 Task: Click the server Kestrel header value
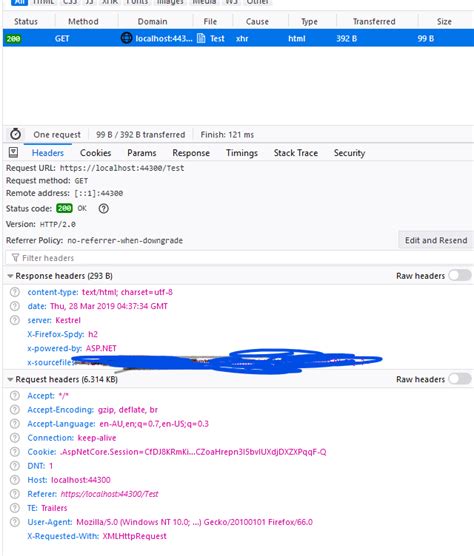click(68, 320)
